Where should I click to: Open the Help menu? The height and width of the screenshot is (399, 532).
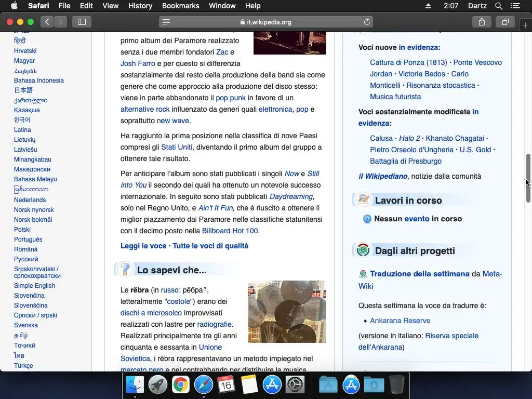click(x=253, y=6)
